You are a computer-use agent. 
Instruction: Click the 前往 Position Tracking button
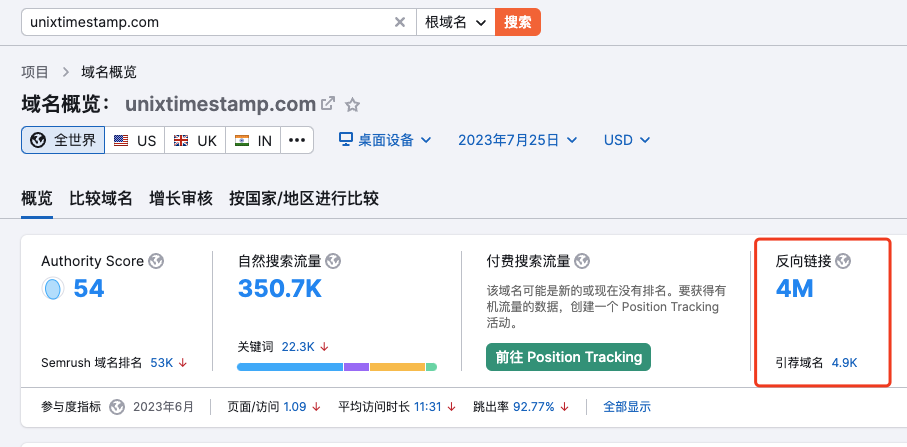(x=568, y=357)
